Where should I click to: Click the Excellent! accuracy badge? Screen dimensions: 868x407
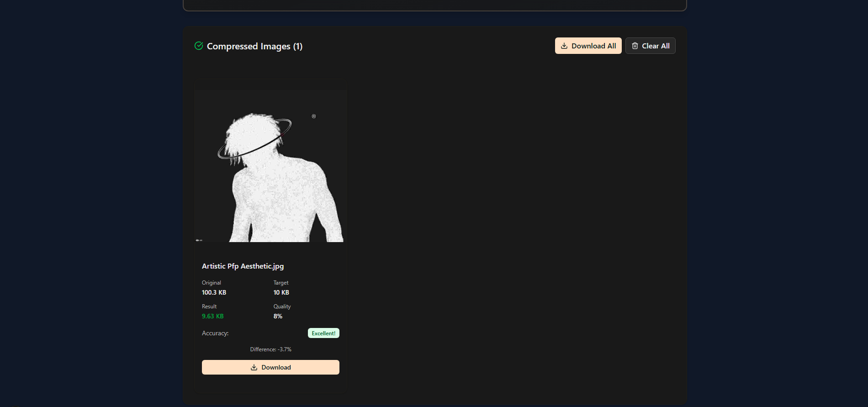click(323, 333)
